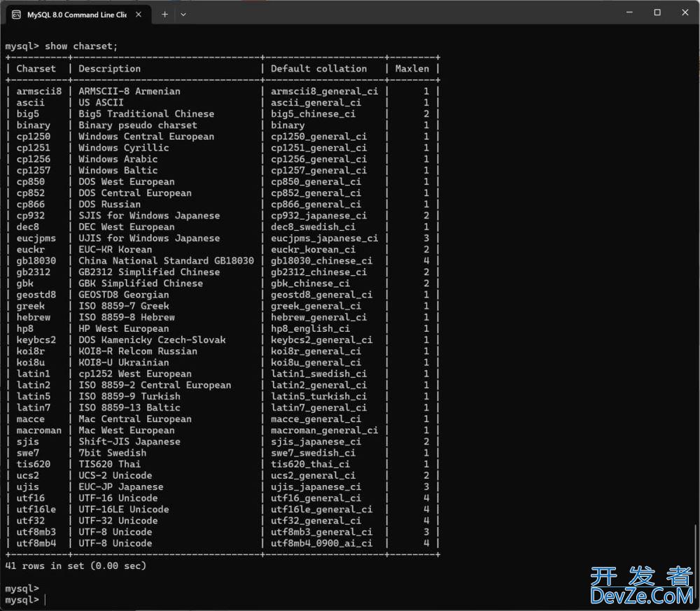Screen dimensions: 700x611
Task: Open a new terminal tab with plus
Action: (165, 14)
